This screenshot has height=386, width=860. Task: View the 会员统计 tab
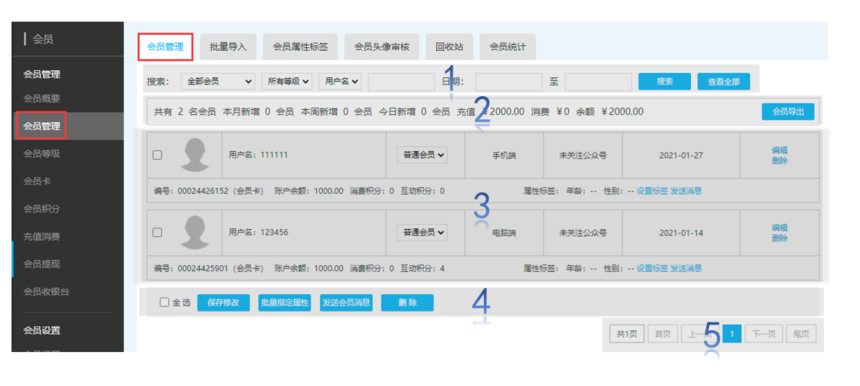tap(507, 47)
